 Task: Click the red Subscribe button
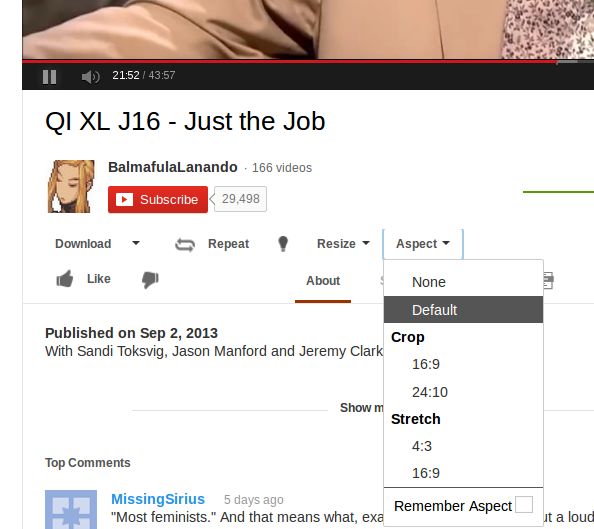(x=158, y=199)
